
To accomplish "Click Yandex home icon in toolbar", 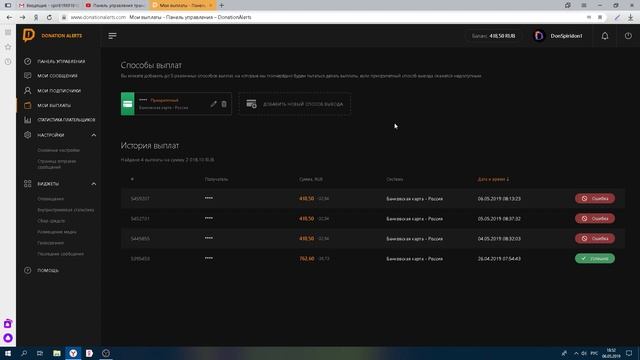I will coord(36,18).
